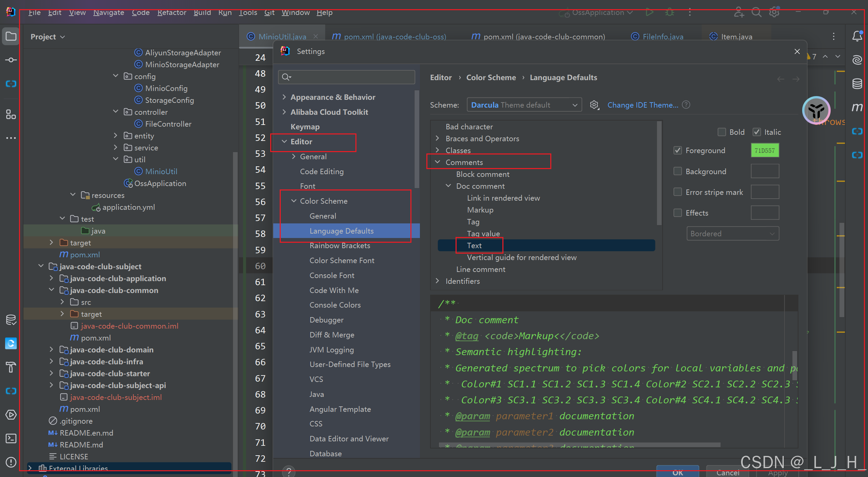Open the Refactor menu

172,13
